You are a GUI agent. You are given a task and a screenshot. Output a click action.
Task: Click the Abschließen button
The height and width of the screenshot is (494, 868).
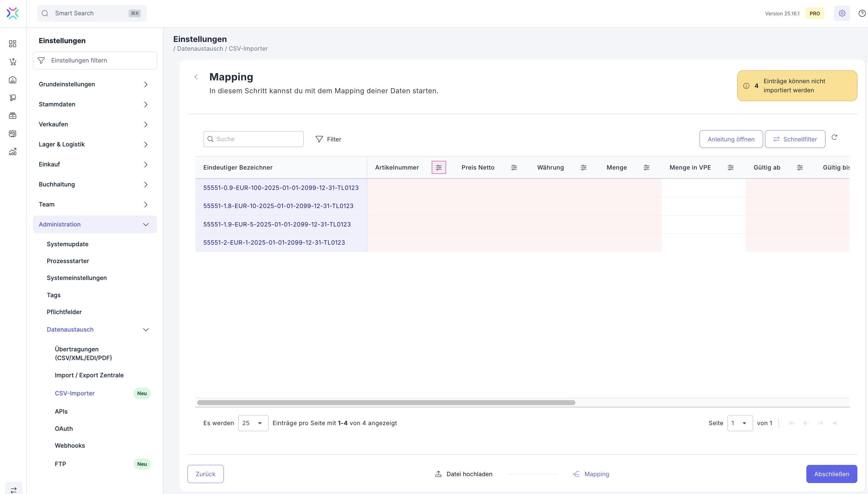pos(831,474)
